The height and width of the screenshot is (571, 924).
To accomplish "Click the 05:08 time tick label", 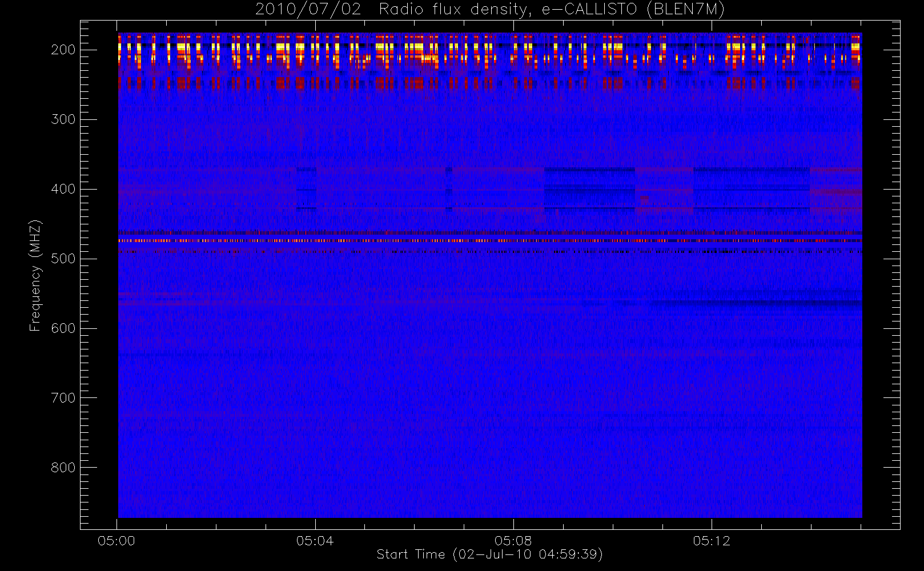I will coord(513,541).
